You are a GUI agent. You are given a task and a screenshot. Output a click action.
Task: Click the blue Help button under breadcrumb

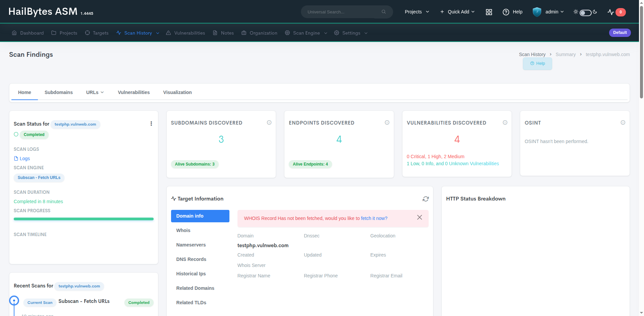[x=537, y=63]
